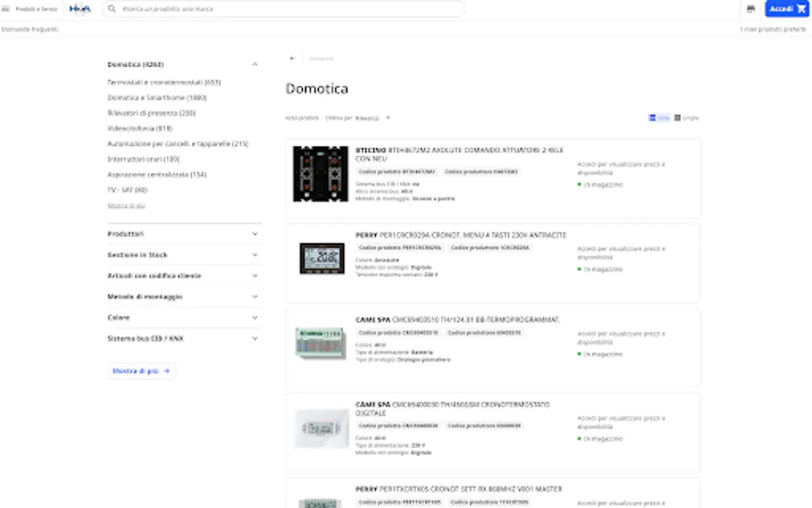Open CAME SPA cronotermostato digitale thumbnail
Screen dimensions: 812x508
coord(321,429)
